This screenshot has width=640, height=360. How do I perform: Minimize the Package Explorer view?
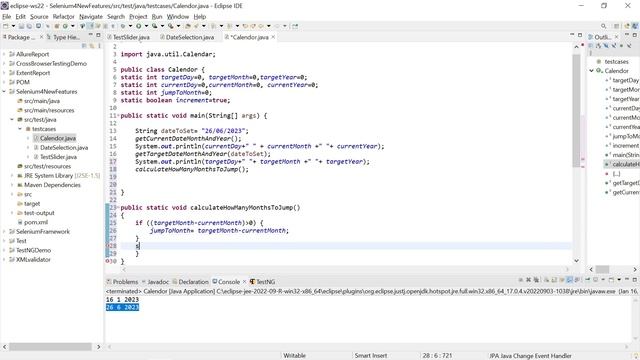(x=91, y=36)
